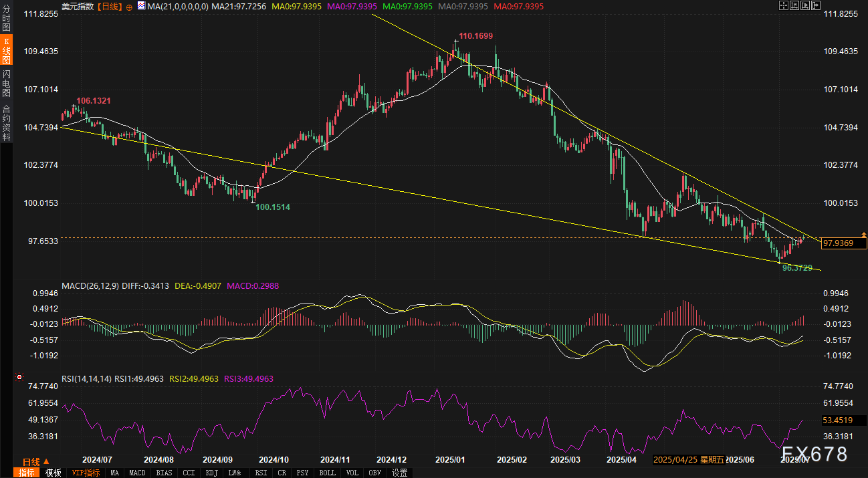Screen dimensions: 868x478
Task: Toggle the KDJ indicator in bottom bar
Action: pos(211,473)
